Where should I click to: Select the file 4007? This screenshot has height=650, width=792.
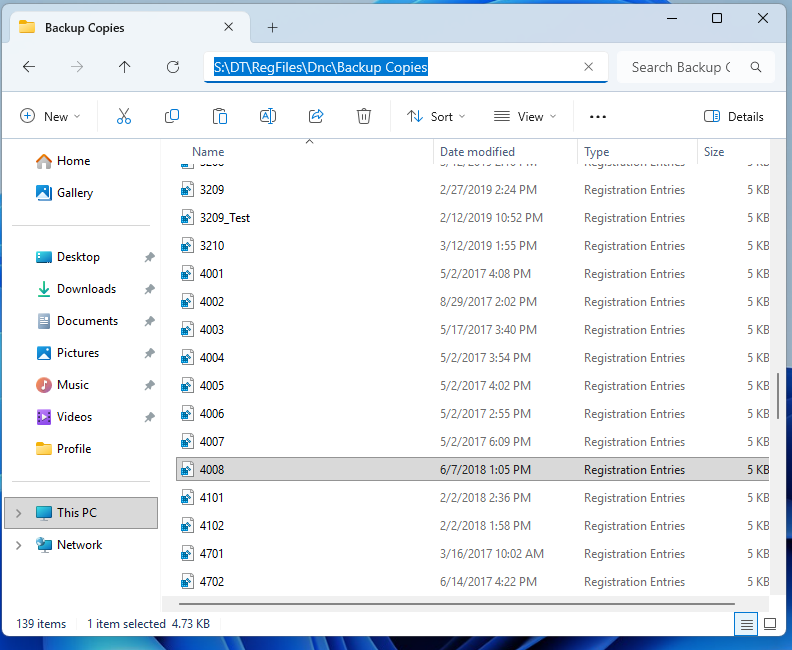tap(212, 442)
